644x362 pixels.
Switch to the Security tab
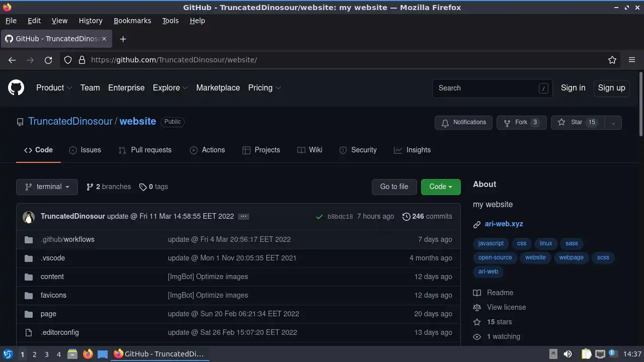point(358,150)
